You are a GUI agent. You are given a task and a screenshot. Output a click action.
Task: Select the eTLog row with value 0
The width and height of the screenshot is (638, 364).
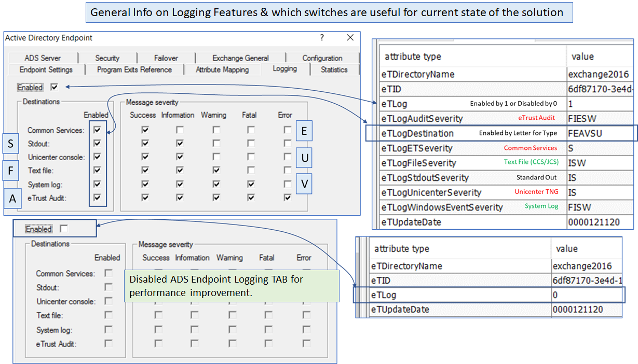(488, 295)
